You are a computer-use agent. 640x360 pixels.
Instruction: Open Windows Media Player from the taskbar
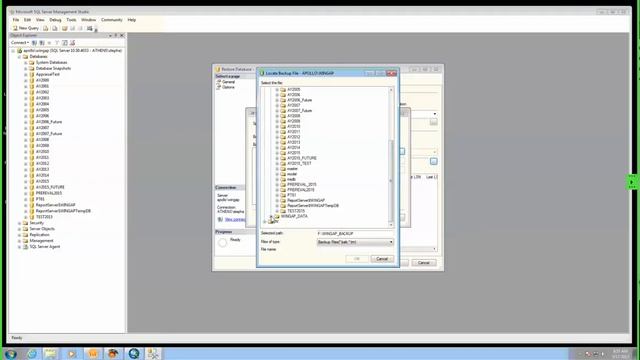point(72,354)
